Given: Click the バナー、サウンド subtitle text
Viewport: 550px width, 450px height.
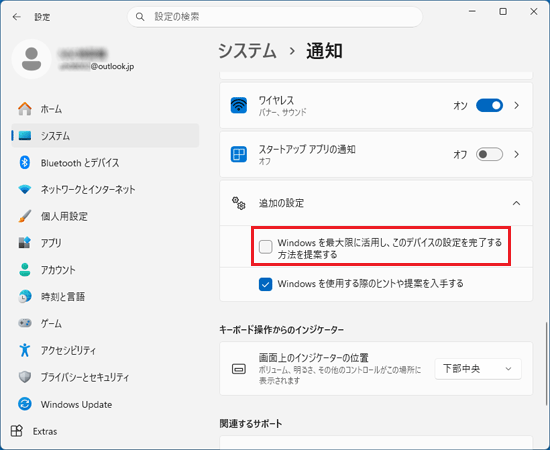Looking at the screenshot, I should 283,112.
